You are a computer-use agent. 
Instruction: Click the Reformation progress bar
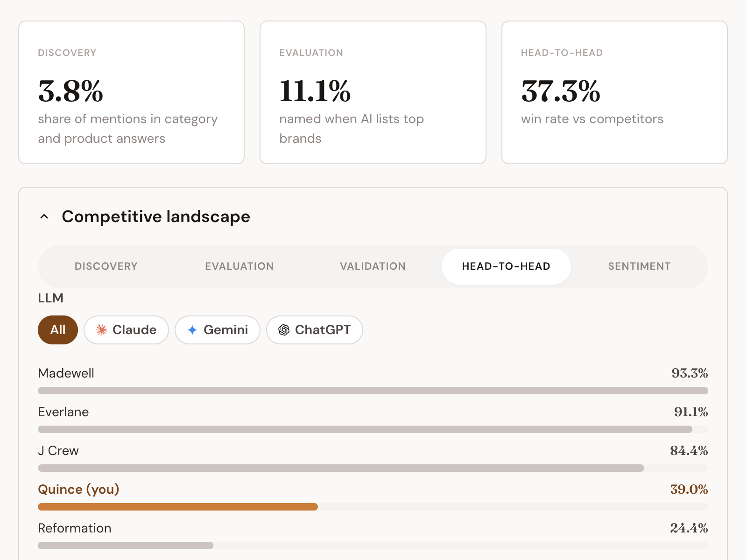click(x=126, y=546)
